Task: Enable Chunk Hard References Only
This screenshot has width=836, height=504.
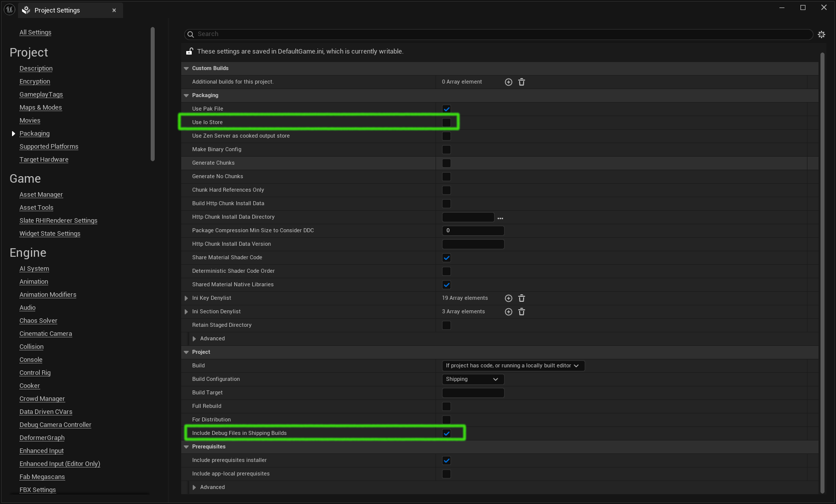Action: 447,190
